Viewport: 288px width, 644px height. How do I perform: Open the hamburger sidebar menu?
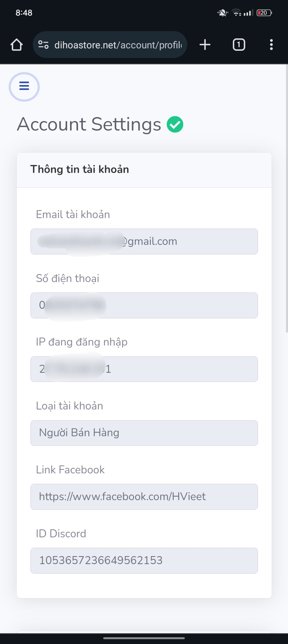tap(24, 86)
